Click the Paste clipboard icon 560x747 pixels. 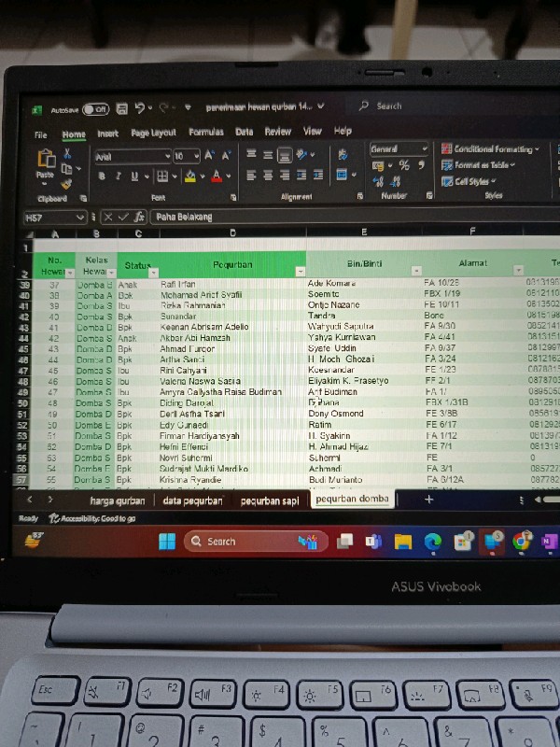(45, 163)
